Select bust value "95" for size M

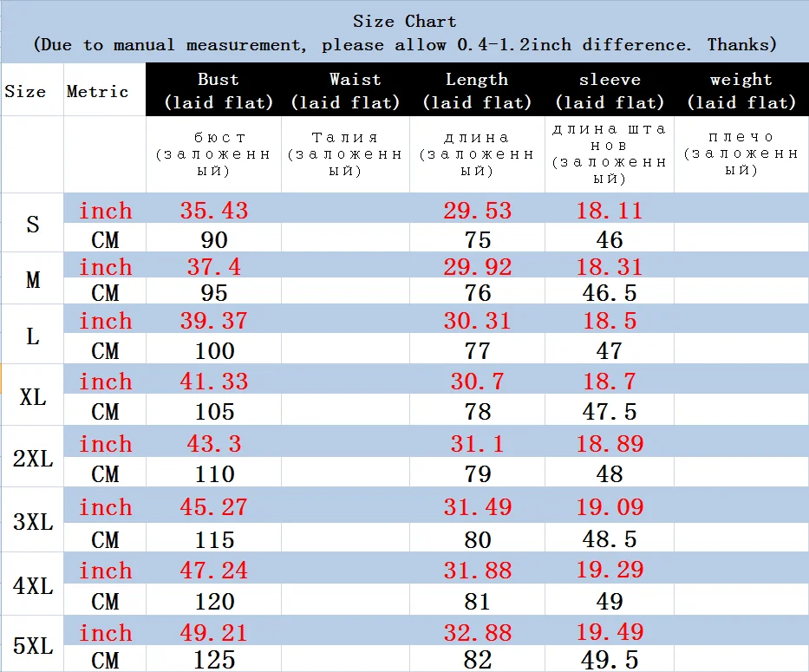click(213, 293)
